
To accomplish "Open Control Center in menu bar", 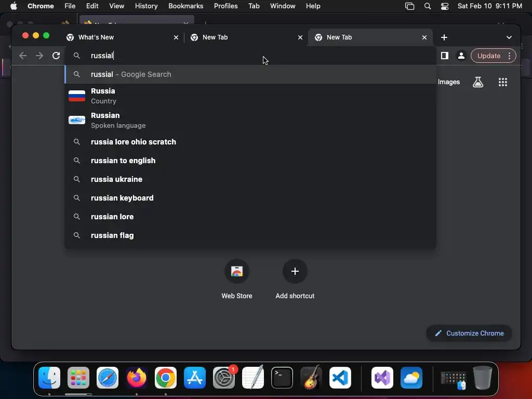I will tap(445, 6).
